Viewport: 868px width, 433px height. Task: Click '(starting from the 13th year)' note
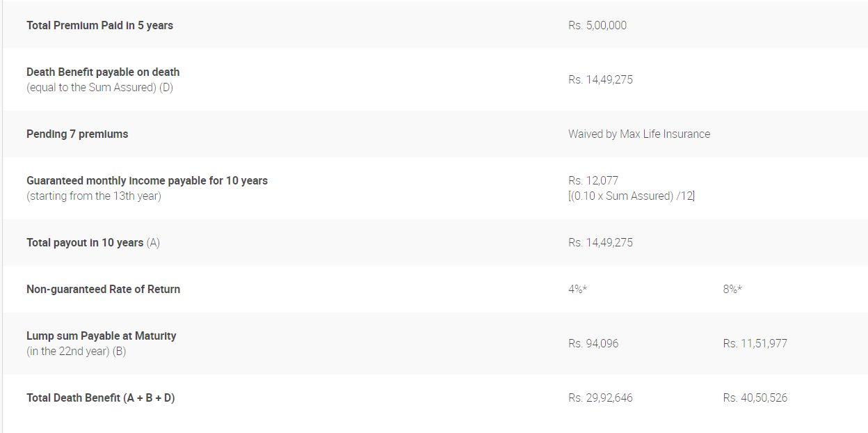[94, 196]
